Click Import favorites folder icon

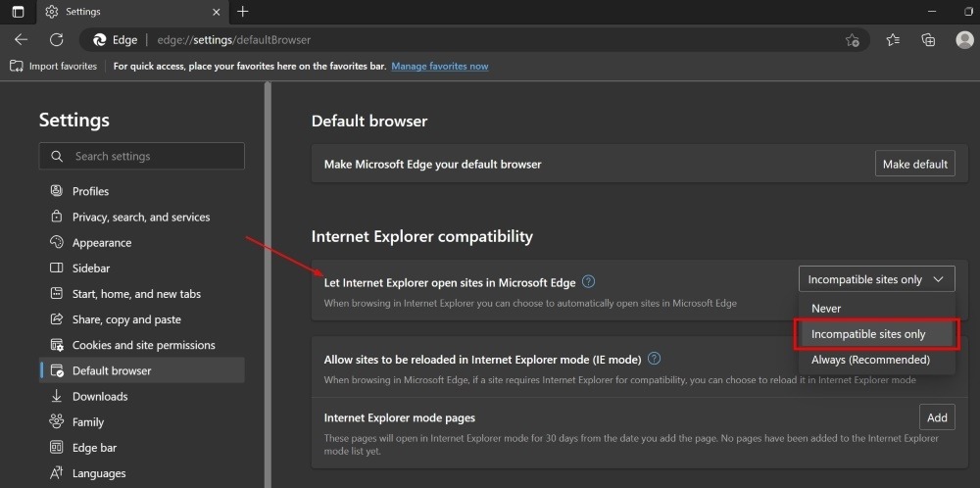pos(17,67)
